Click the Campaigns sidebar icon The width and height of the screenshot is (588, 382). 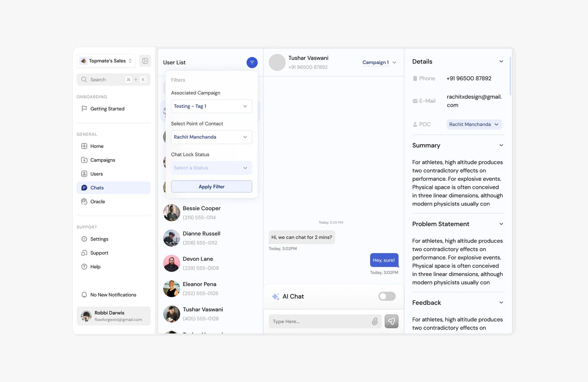pos(84,160)
